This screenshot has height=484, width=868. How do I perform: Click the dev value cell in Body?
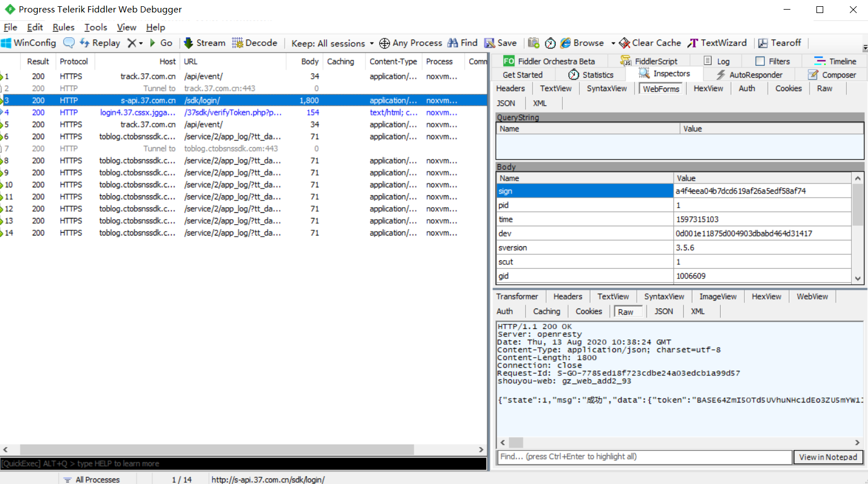tap(762, 233)
